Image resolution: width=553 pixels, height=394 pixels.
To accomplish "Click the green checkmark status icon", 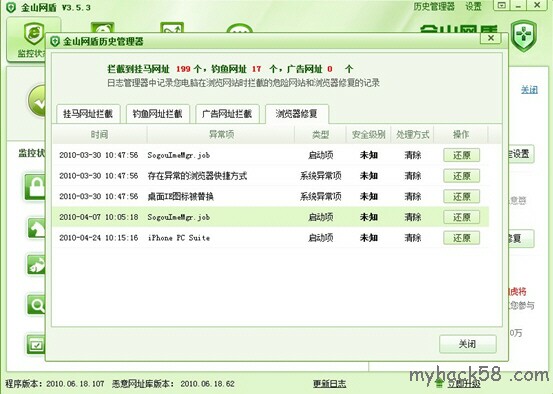I will [37, 101].
